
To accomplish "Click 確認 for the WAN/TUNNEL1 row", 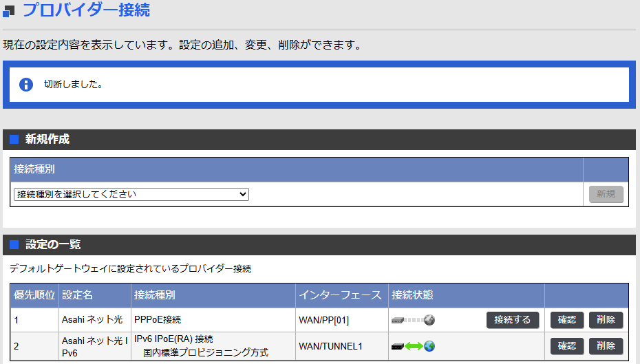I will click(566, 346).
